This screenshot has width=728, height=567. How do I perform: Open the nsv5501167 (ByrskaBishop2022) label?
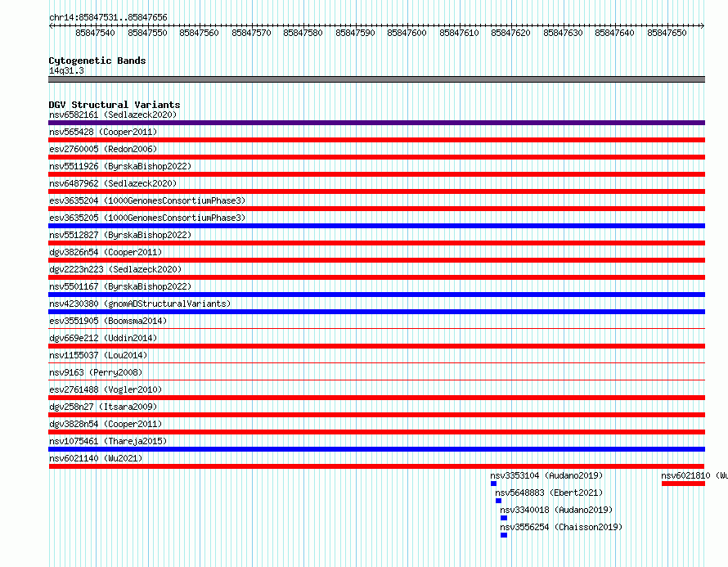120,286
